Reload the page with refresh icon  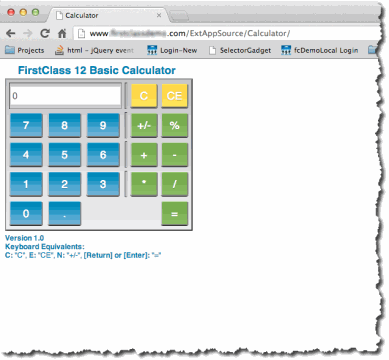(45, 33)
